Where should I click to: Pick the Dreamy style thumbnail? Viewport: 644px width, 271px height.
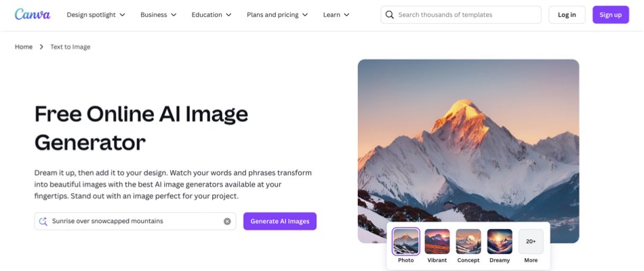[x=500, y=241]
